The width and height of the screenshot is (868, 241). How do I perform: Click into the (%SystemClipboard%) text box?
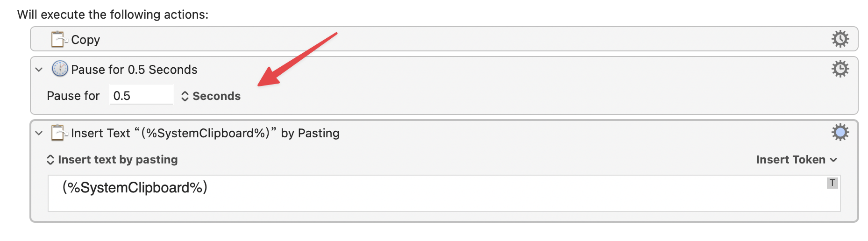[x=444, y=193]
